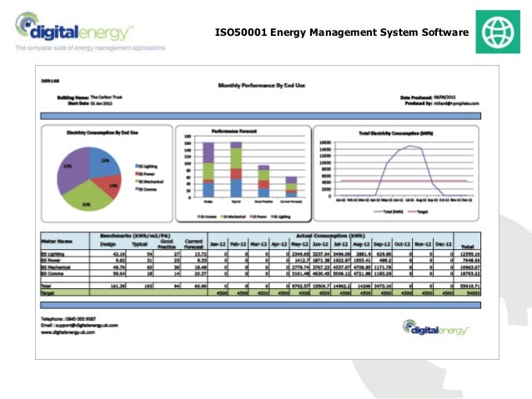Click the Current Forecast stacked bar
This screenshot has height=399, width=532.
coord(291,187)
